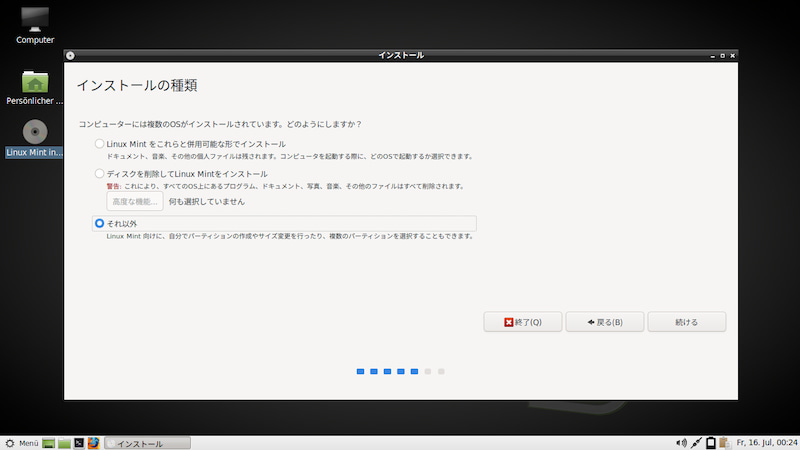Open the green file manager folder in taskbar
Screen dimensions: 800x450
point(64,443)
